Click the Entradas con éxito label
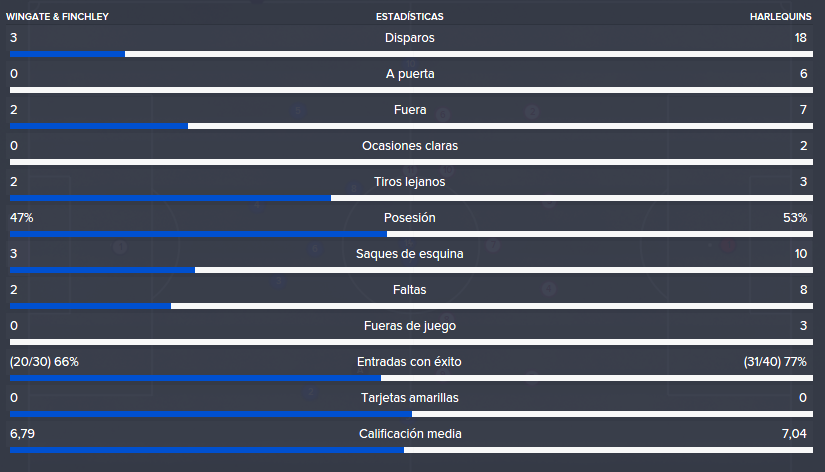Image resolution: width=825 pixels, height=472 pixels. click(409, 362)
